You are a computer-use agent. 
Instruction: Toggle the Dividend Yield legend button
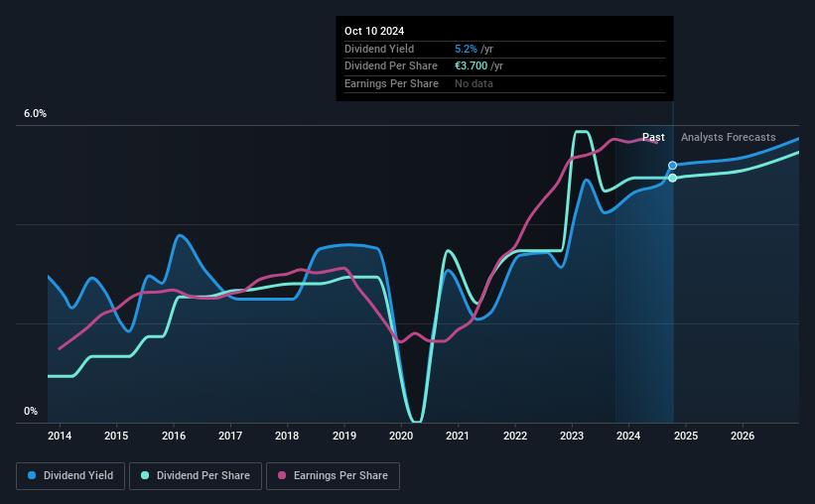point(70,476)
